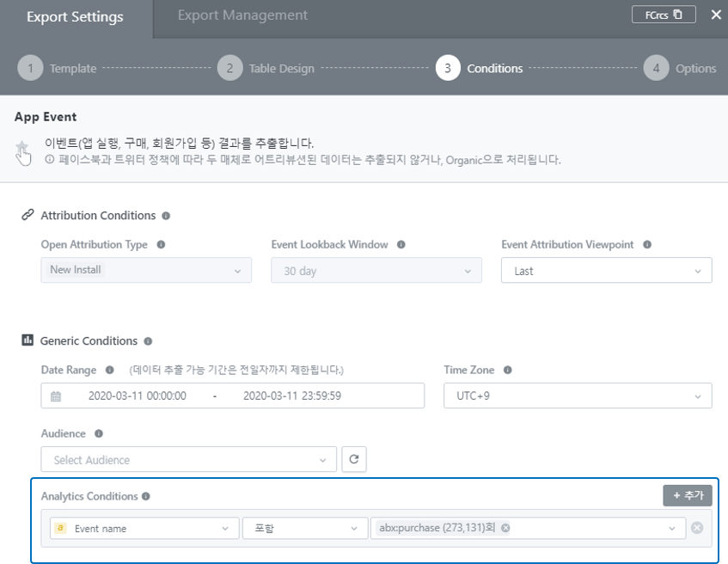Copy the FCrcs code button
The width and height of the screenshot is (728, 564).
664,15
